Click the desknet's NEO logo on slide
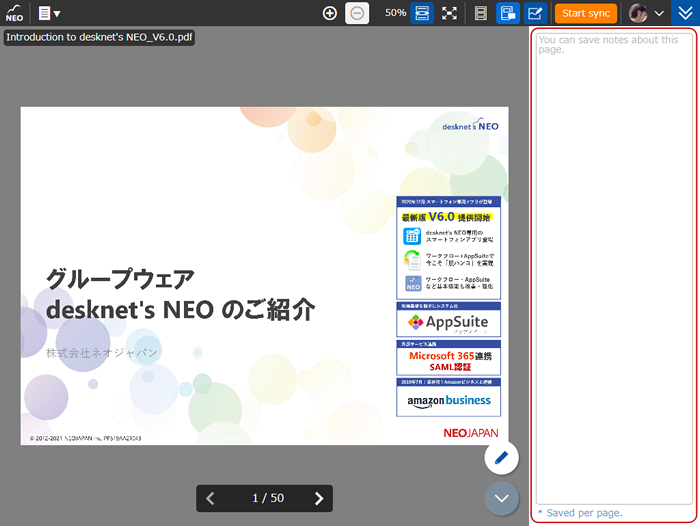This screenshot has width=700, height=526. click(x=470, y=125)
